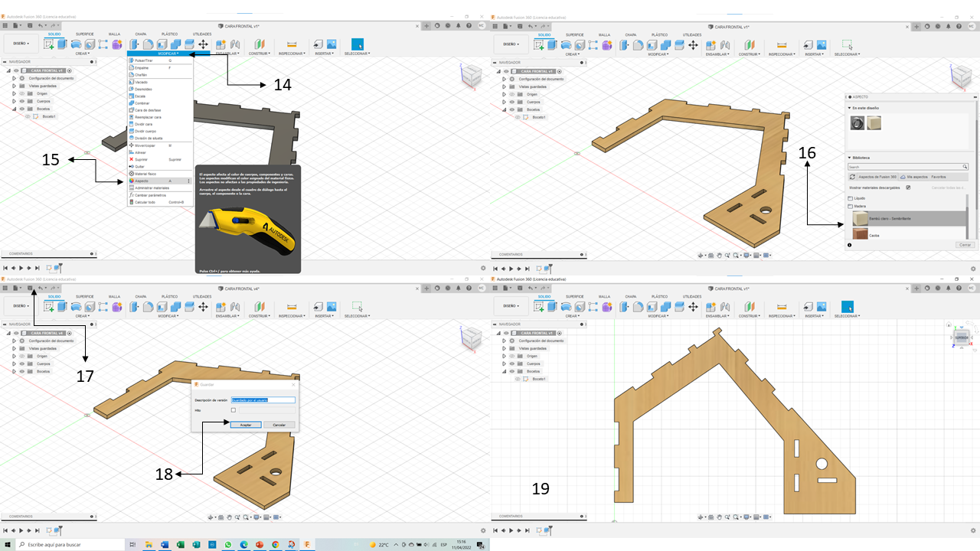Toggle Cuerpos eye in the Modificar-menu window

21,101
